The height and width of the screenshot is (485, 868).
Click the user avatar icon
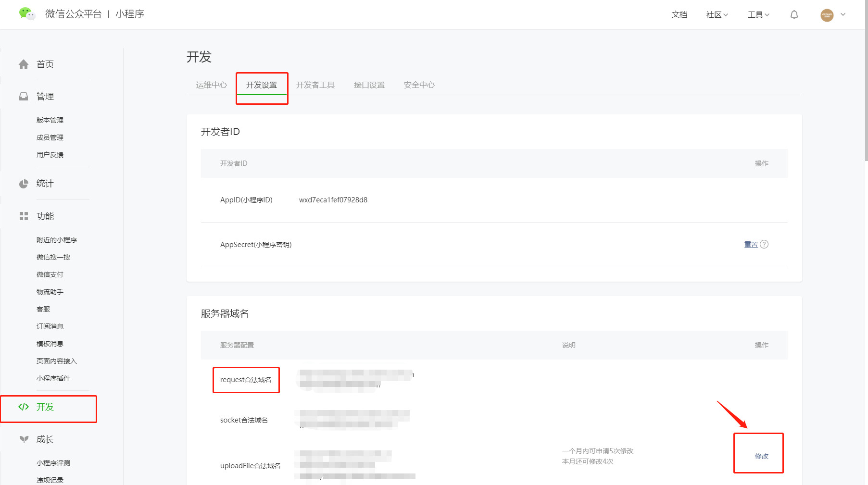827,15
